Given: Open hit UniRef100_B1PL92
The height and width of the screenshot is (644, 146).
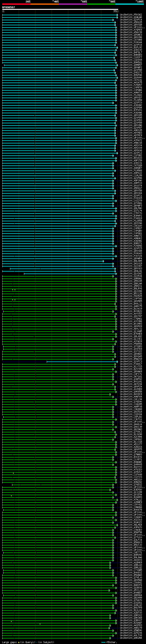Looking at the screenshot, I should 131,48.
